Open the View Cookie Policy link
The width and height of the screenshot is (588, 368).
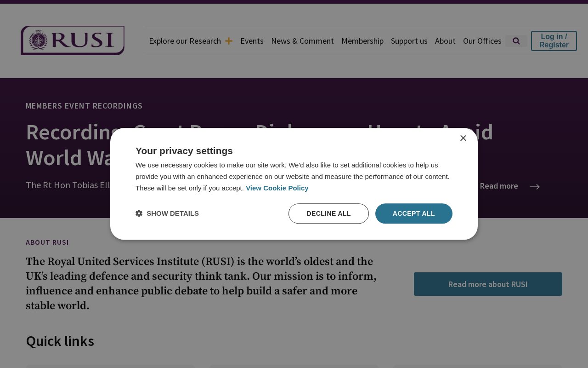[x=277, y=188]
